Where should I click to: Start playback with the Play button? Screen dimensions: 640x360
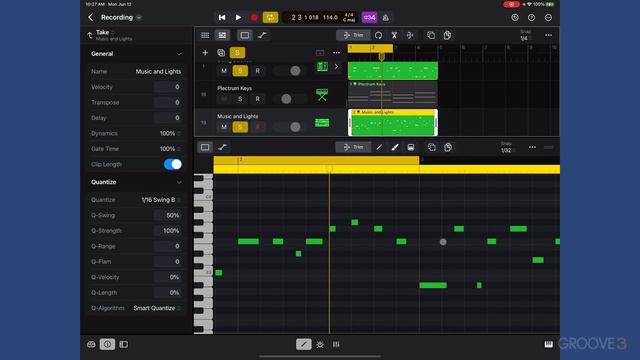(238, 18)
